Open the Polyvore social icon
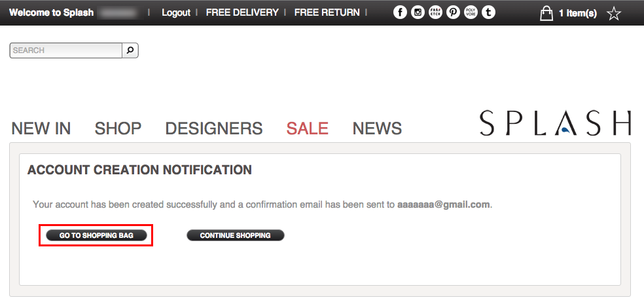This screenshot has width=644, height=308. pos(471,12)
